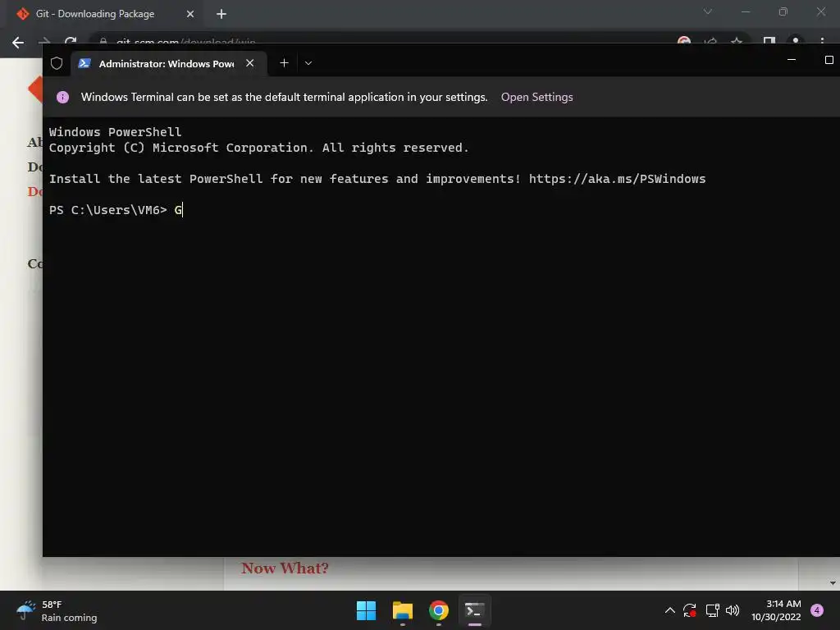840x630 pixels.
Task: Show hidden system tray icons
Action: click(x=669, y=610)
